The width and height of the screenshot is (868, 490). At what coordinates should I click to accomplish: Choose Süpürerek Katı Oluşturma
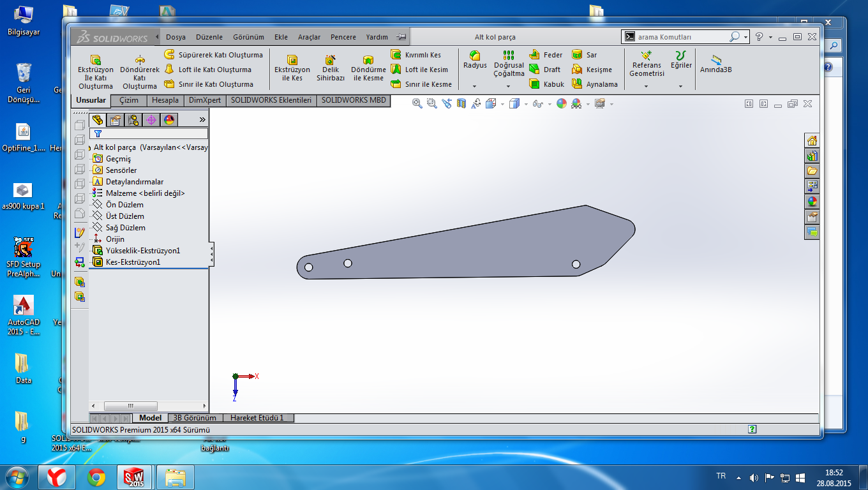click(x=213, y=55)
